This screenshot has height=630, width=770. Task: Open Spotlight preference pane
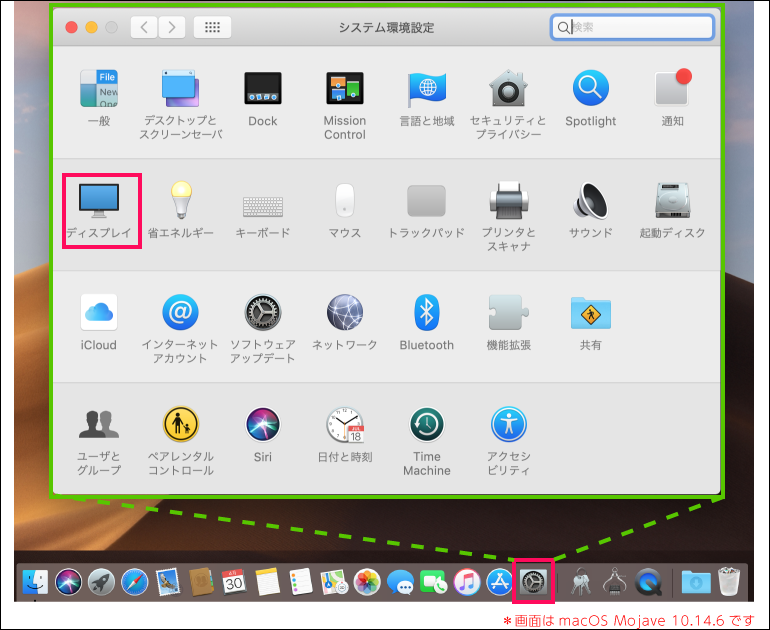(590, 98)
